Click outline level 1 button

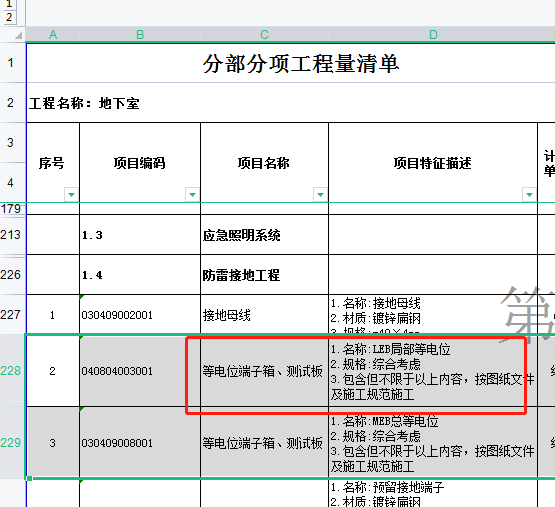pyautogui.click(x=9, y=4)
